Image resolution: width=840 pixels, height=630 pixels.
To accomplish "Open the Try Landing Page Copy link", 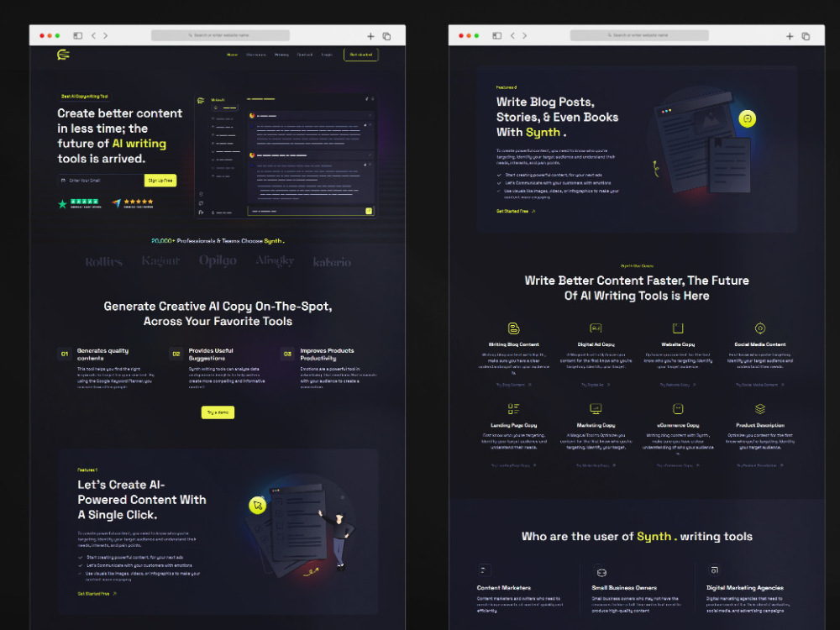I will [513, 465].
